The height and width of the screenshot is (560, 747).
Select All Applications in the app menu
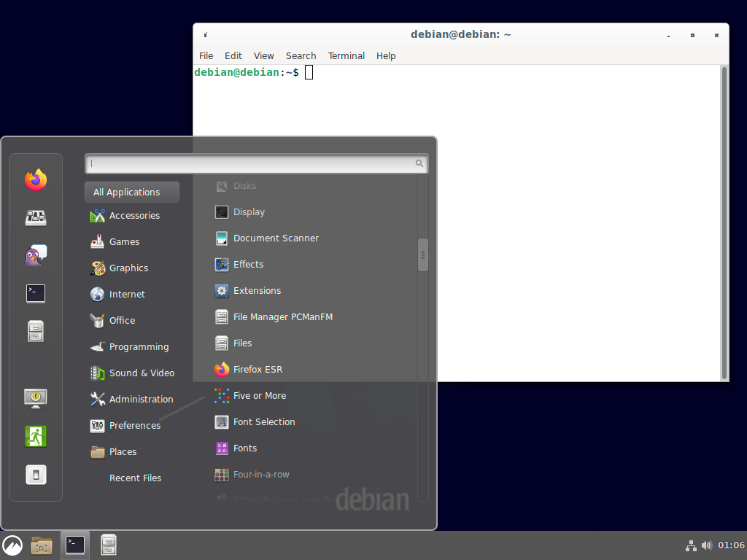click(125, 192)
